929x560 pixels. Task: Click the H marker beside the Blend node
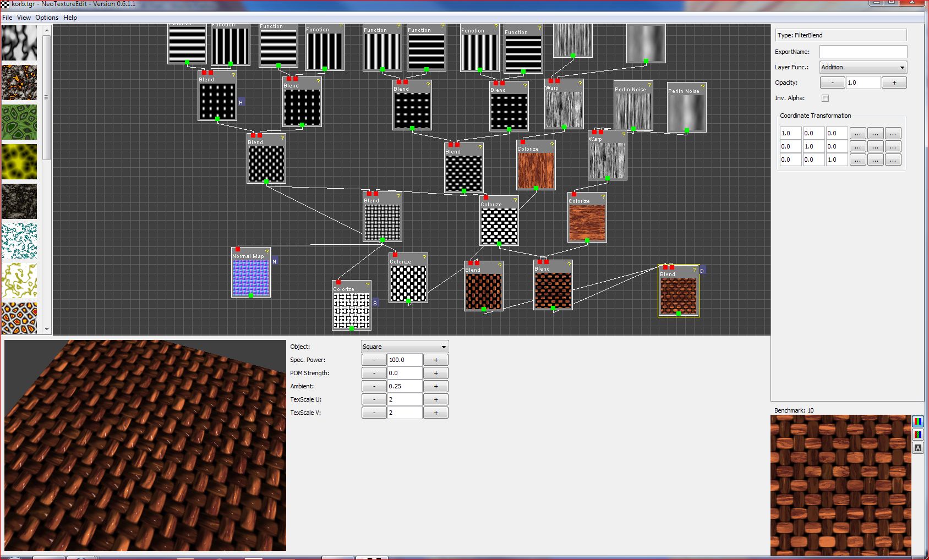pos(241,102)
